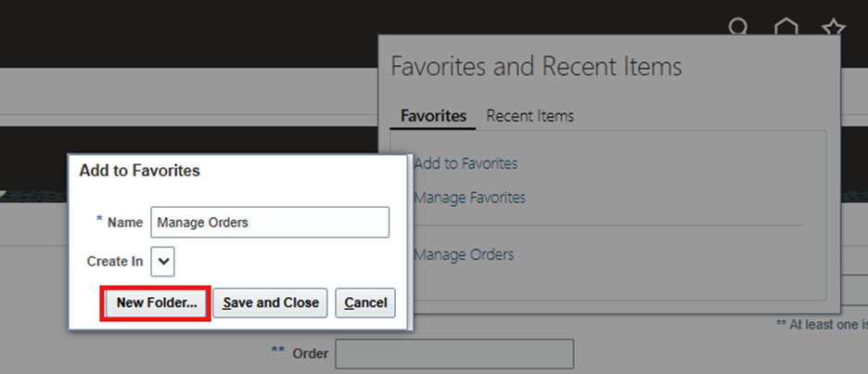This screenshot has height=374, width=868.
Task: Open the Add to Favorites link
Action: [466, 163]
